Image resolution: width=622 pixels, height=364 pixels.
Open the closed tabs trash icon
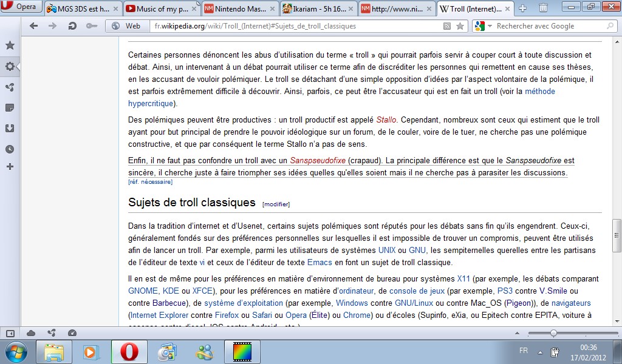[543, 8]
